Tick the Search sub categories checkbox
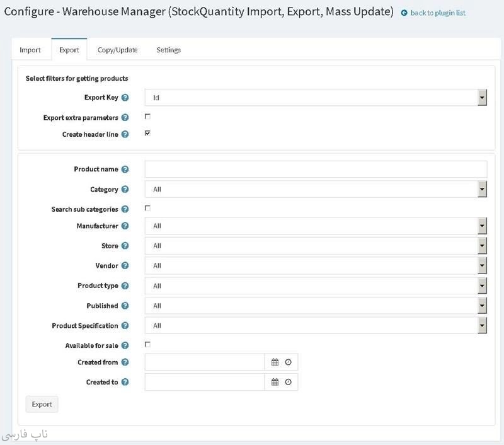 (147, 208)
